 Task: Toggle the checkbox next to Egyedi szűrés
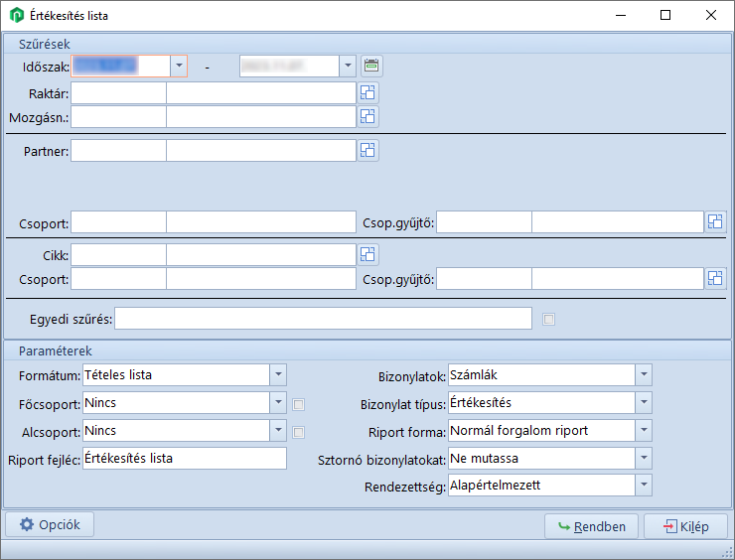pyautogui.click(x=549, y=319)
